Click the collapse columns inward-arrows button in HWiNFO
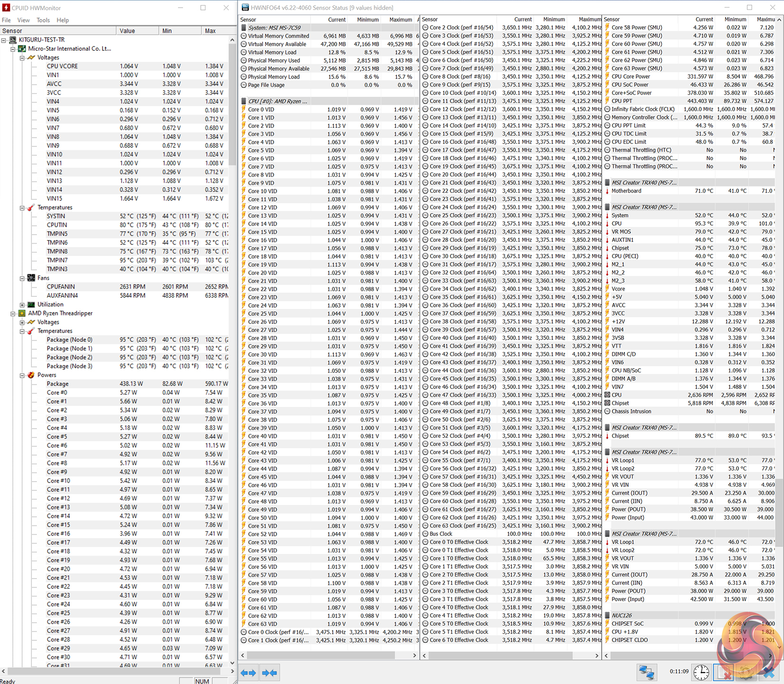 (x=269, y=673)
